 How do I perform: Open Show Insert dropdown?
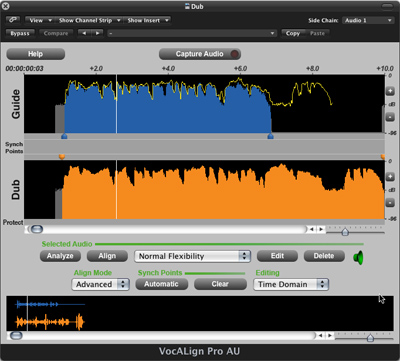tap(147, 20)
